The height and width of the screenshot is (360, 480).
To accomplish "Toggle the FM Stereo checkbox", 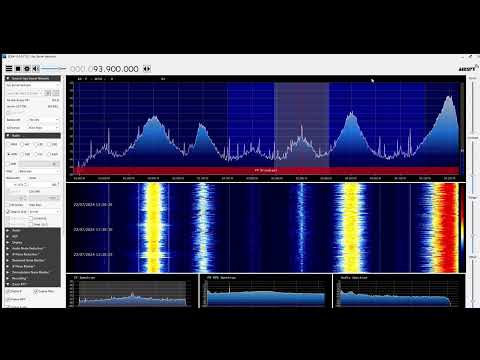I will click(15, 205).
